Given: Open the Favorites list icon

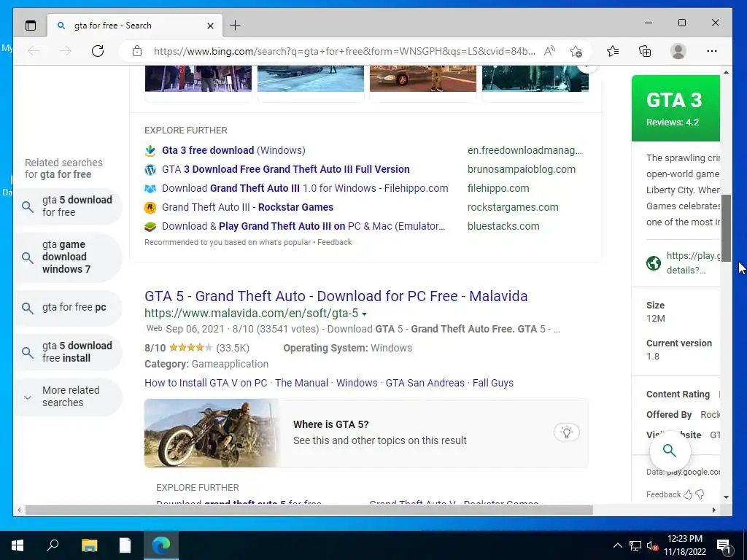Looking at the screenshot, I should click(613, 51).
